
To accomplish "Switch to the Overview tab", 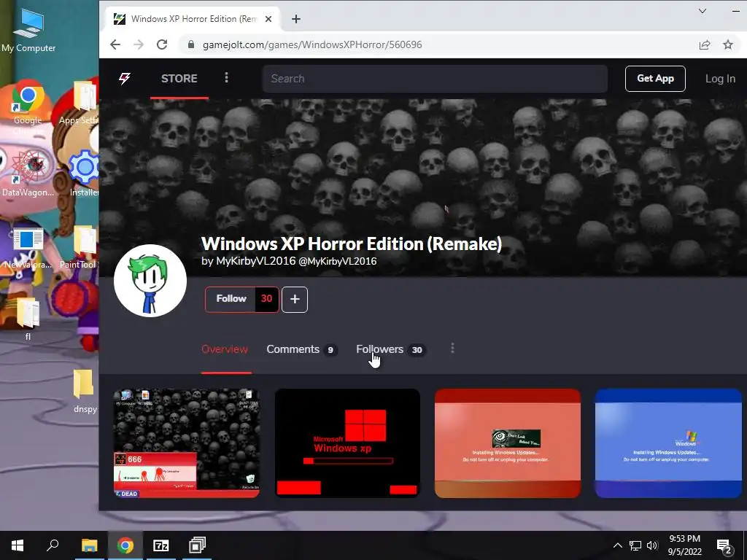I will 225,349.
